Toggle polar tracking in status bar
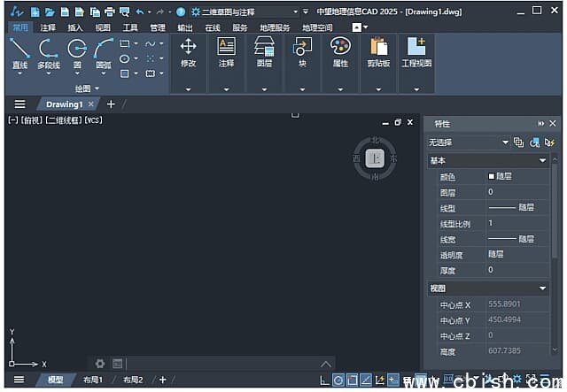567x392 pixels. [x=338, y=380]
